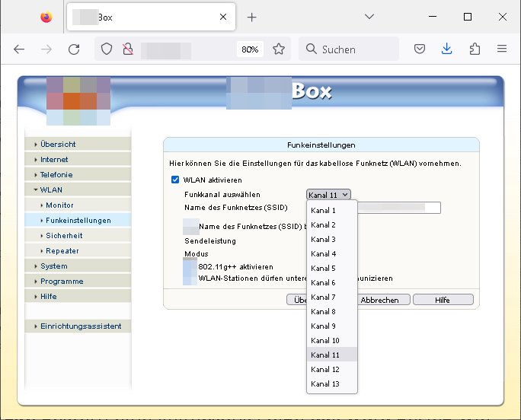Viewport: 521px width, 420px height.
Task: Select Kanal 8 channel
Action: pos(332,312)
